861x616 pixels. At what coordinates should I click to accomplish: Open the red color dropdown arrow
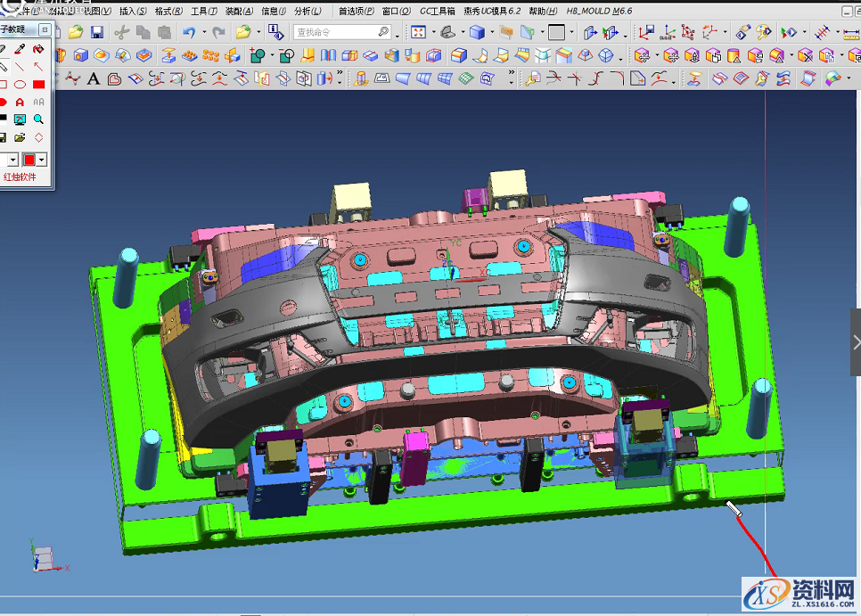[x=42, y=160]
